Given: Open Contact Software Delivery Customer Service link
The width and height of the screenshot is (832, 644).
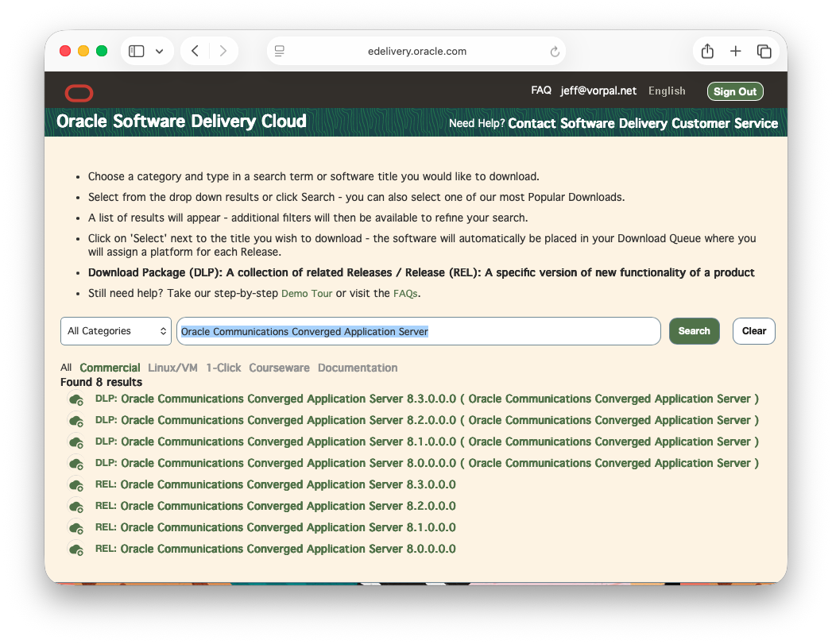Looking at the screenshot, I should coord(643,123).
